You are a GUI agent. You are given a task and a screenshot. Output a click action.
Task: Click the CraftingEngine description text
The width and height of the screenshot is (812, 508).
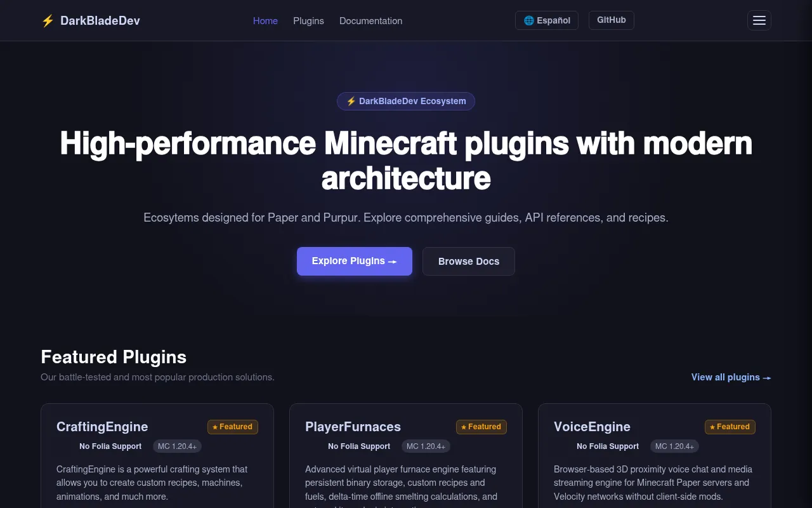(152, 483)
